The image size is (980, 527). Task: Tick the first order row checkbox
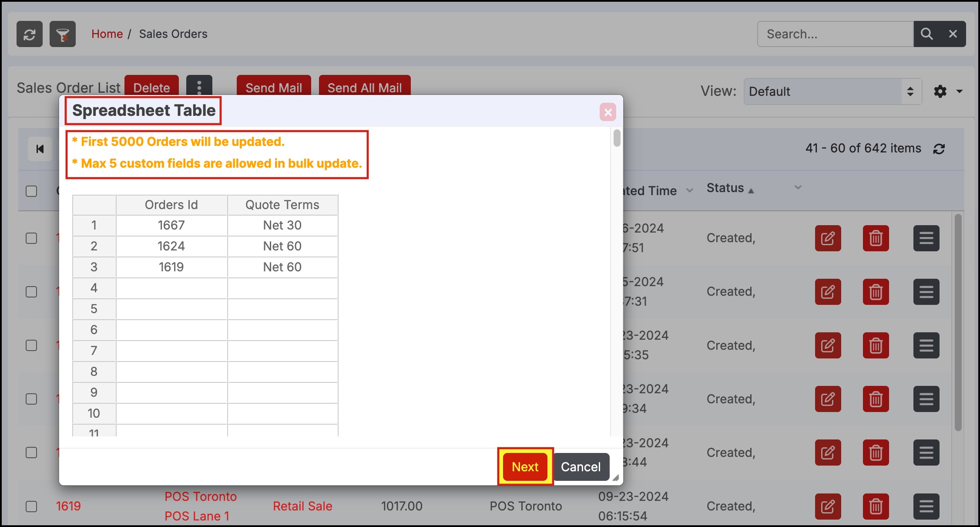pos(31,238)
